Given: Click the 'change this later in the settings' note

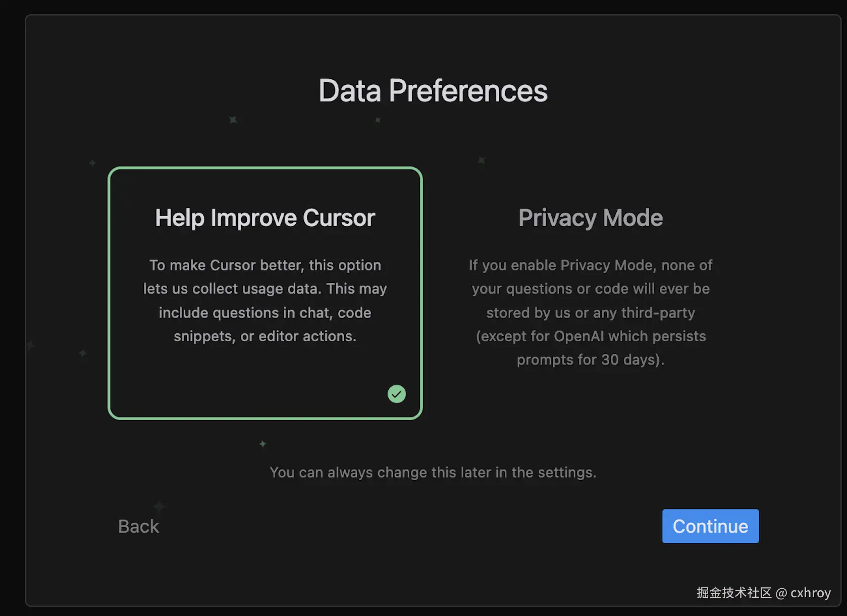Looking at the screenshot, I should coord(433,473).
